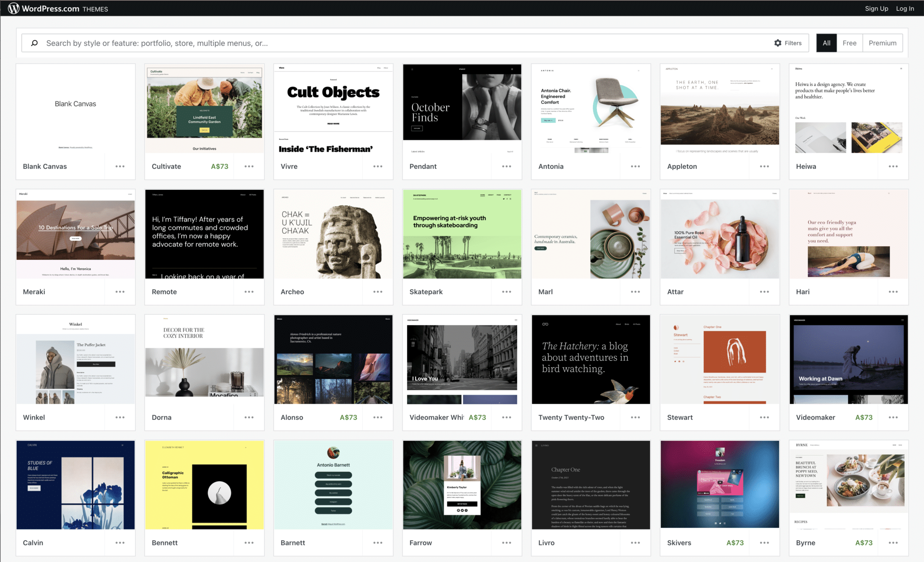The image size is (924, 562).
Task: Expand options menu for Attar theme
Action: pyautogui.click(x=764, y=292)
